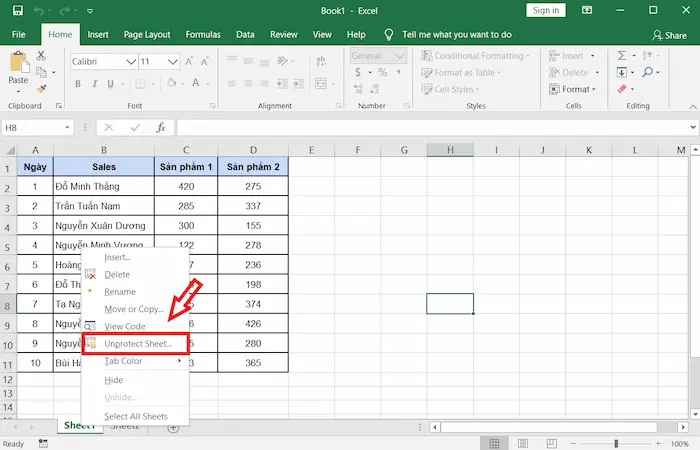700x450 pixels.
Task: Open the File tab
Action: (18, 34)
